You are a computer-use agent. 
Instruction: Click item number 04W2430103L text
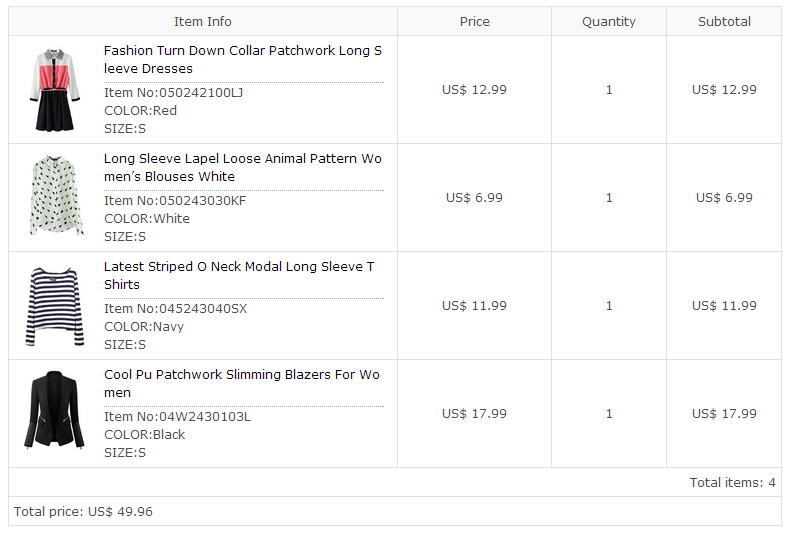(177, 417)
